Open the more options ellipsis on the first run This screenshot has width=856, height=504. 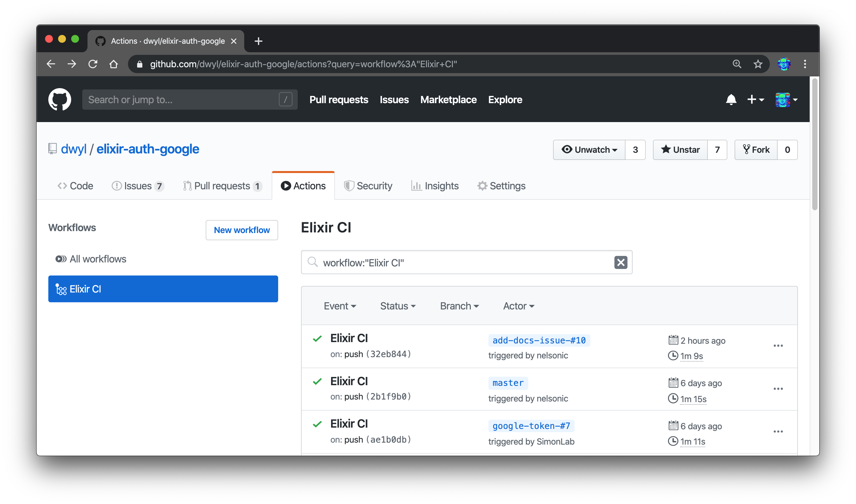point(778,345)
